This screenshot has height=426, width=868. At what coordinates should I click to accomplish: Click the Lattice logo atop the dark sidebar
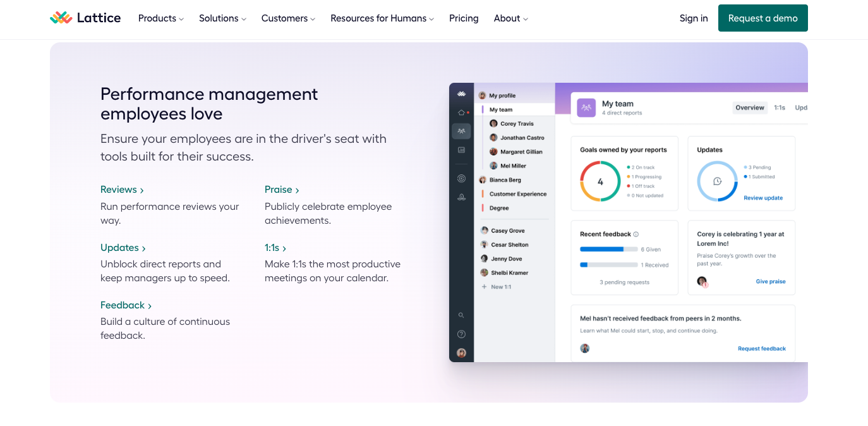click(x=461, y=94)
